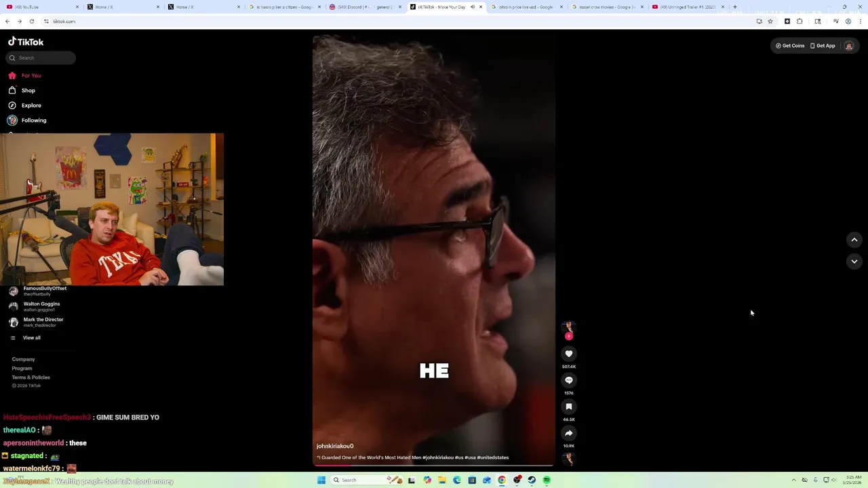Open the browser extensions puzzle icon
The image size is (868, 488).
tap(800, 21)
